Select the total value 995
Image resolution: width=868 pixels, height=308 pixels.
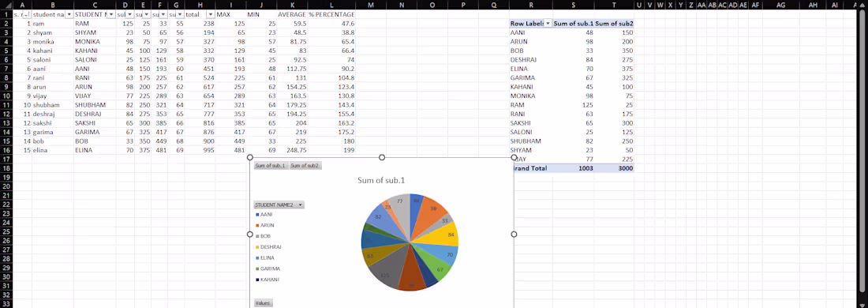(x=200, y=150)
